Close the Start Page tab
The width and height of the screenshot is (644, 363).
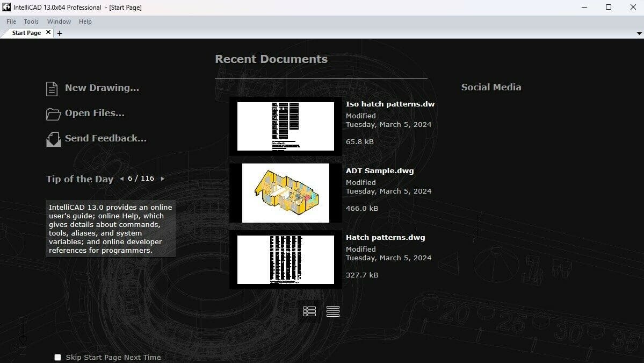[48, 32]
